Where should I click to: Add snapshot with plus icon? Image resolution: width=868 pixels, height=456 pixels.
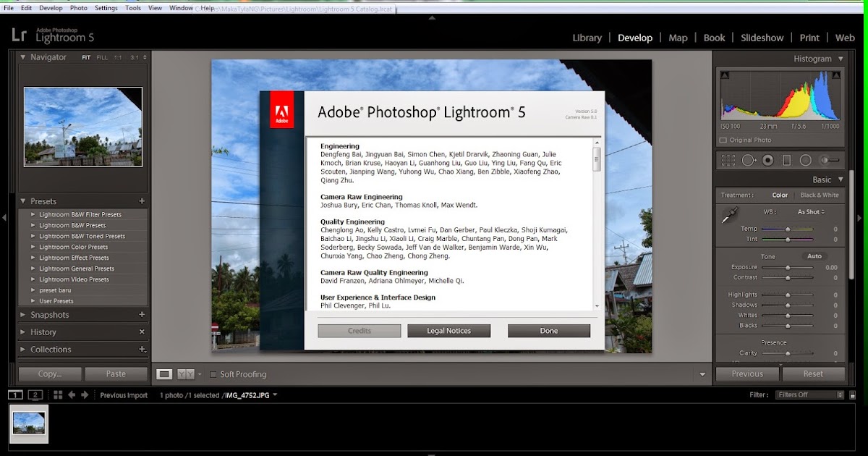click(142, 315)
